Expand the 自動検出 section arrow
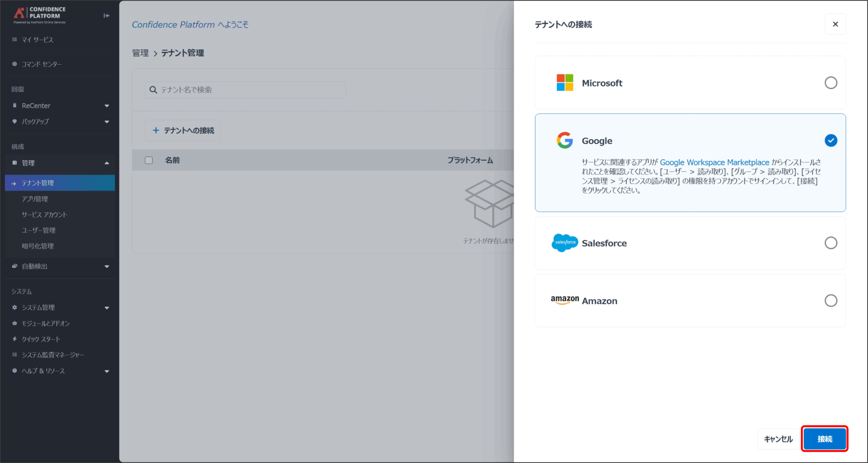The image size is (868, 463). point(107,267)
